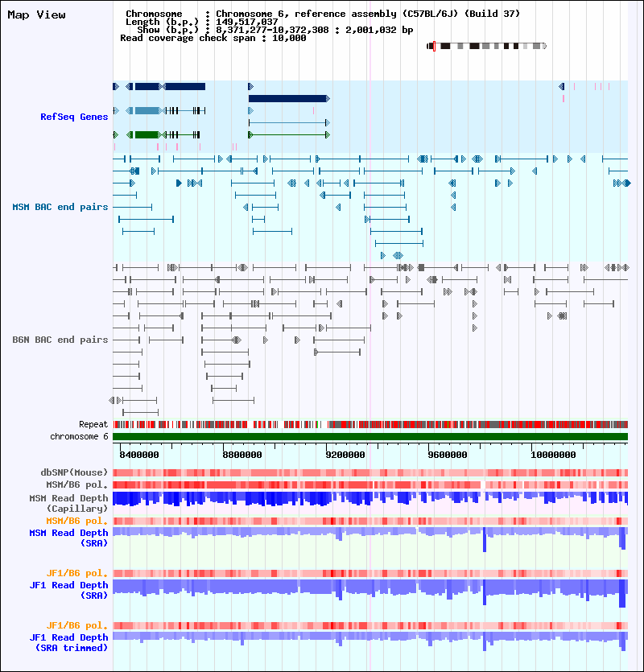Click the Map View heading
This screenshot has width=644, height=672.
(x=36, y=15)
